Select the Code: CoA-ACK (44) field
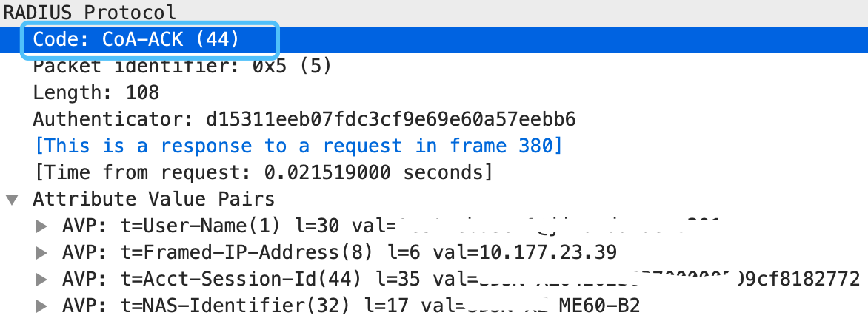 [434, 40]
